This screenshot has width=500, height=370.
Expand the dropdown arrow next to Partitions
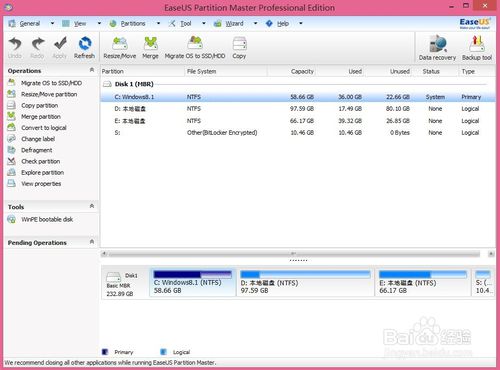[158, 23]
